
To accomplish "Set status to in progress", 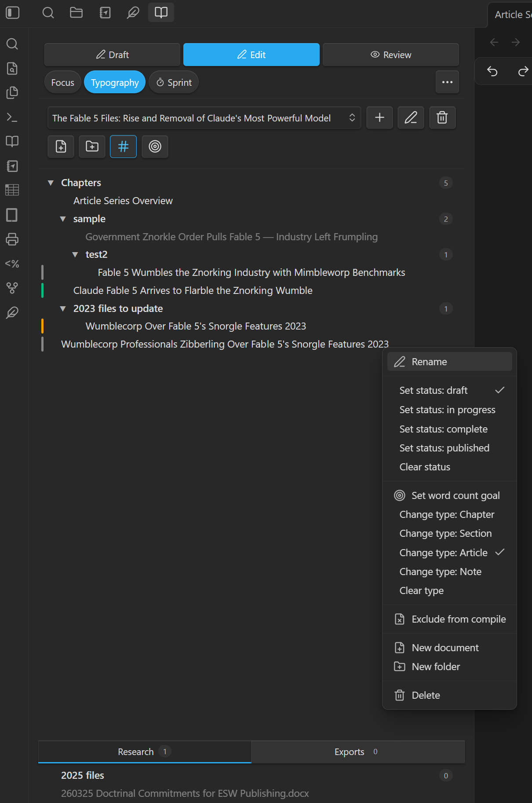I will point(449,410).
